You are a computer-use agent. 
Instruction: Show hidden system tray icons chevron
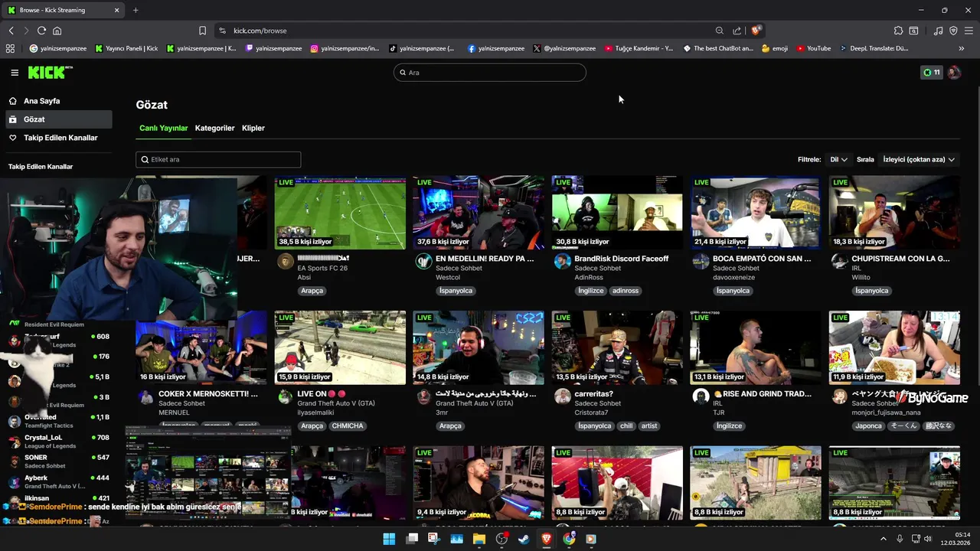tap(883, 539)
